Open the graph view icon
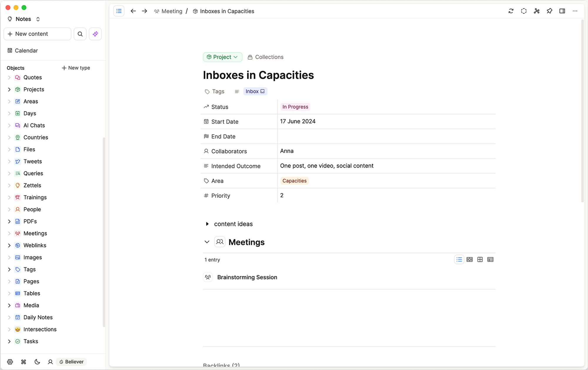This screenshot has height=370, width=588. pyautogui.click(x=537, y=11)
